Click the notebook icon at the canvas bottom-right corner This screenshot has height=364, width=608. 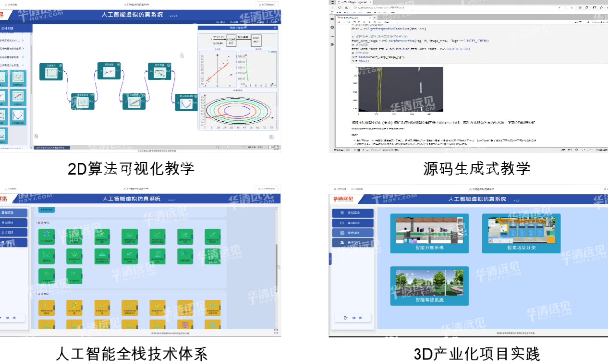[271, 137]
